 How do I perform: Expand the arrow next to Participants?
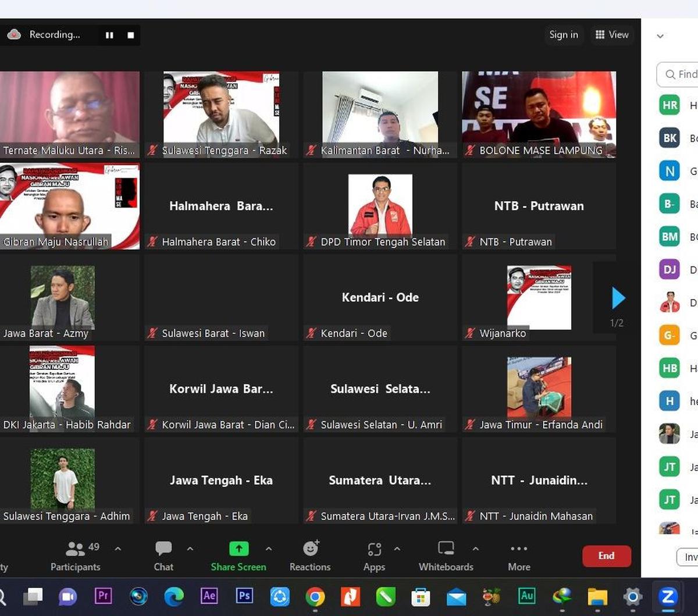(118, 549)
